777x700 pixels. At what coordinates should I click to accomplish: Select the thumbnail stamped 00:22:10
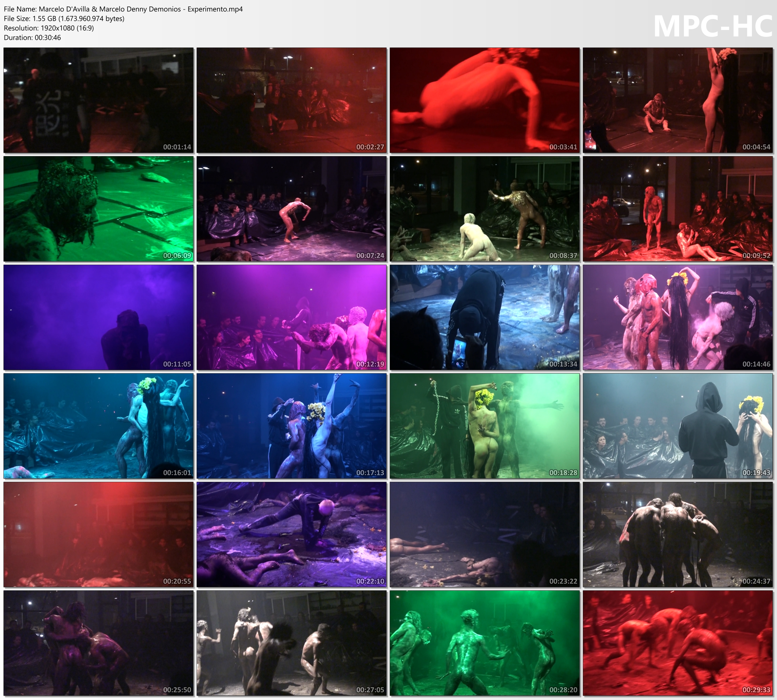(291, 534)
